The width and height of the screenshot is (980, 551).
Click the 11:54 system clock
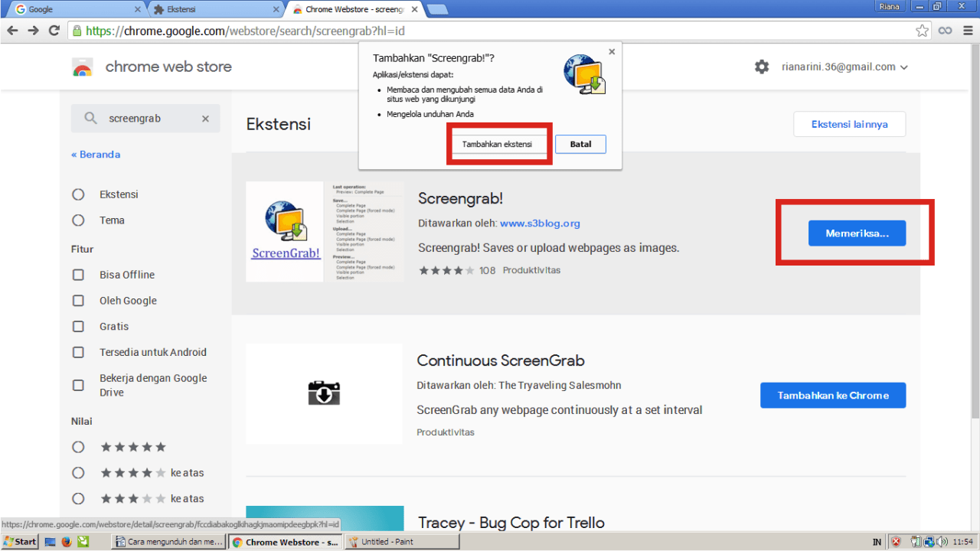[x=963, y=542]
